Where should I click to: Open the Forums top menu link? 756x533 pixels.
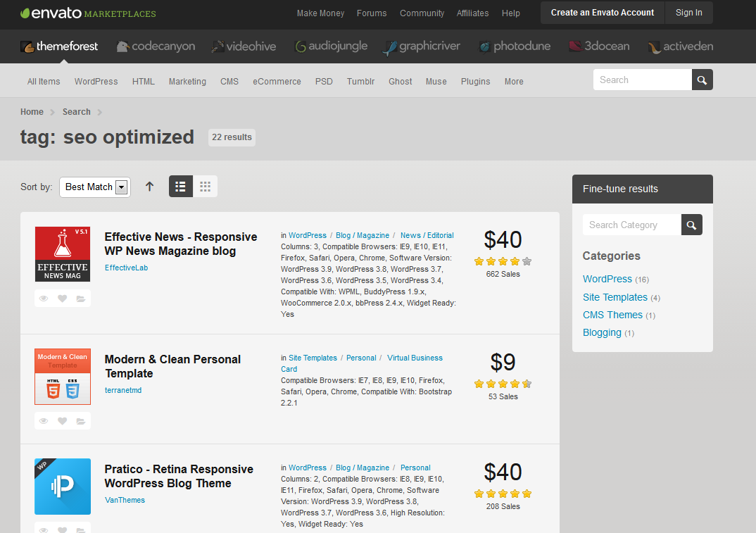pos(372,13)
